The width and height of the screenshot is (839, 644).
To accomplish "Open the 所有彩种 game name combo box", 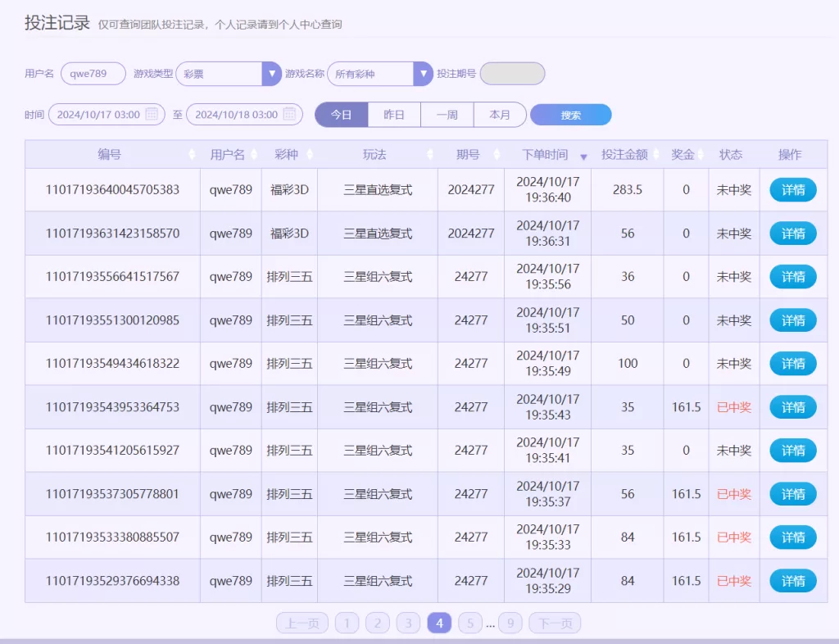I will point(380,74).
